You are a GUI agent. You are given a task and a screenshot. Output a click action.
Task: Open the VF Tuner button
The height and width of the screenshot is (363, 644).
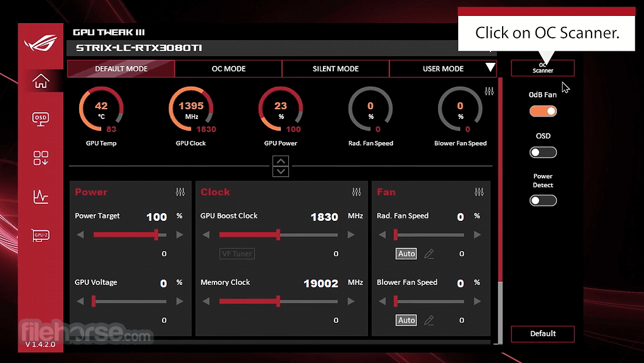(237, 254)
